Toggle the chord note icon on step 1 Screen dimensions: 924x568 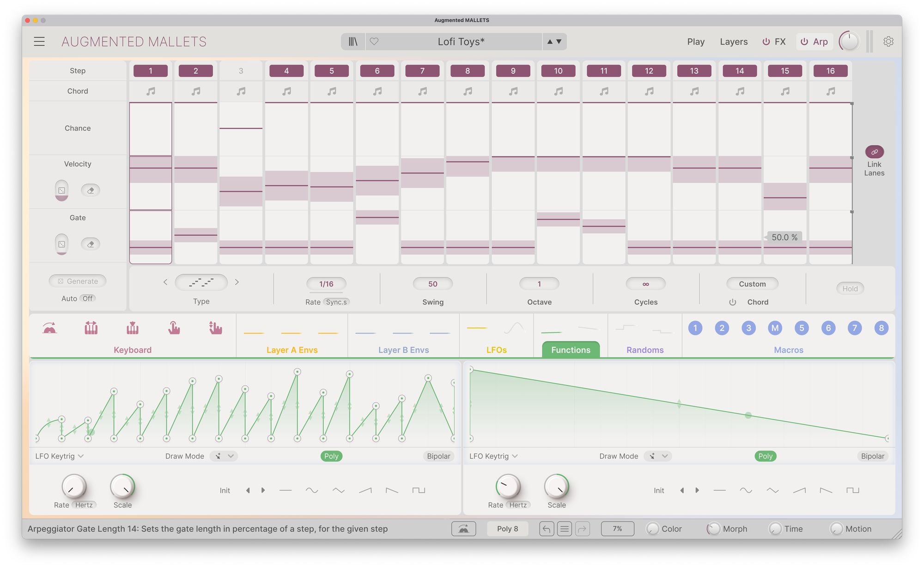click(x=151, y=91)
